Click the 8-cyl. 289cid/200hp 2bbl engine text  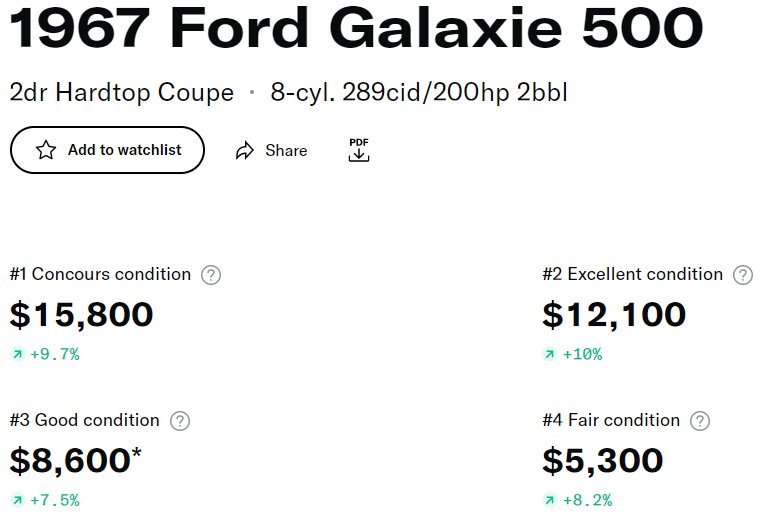click(419, 93)
